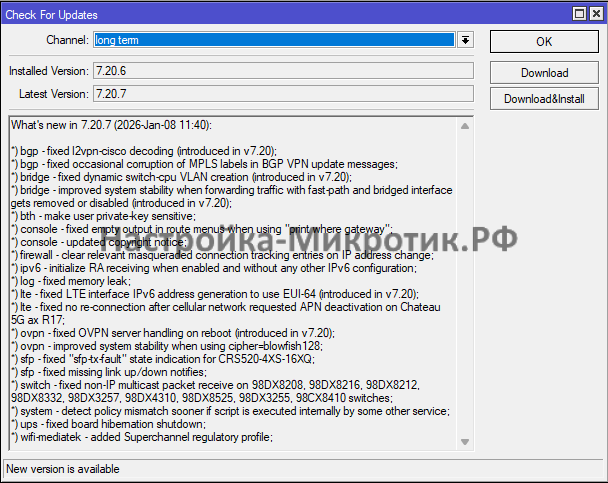Viewport: 608px width, 483px height.
Task: Click the line "sfp - fixed missing link up/down notifies"
Action: click(109, 372)
